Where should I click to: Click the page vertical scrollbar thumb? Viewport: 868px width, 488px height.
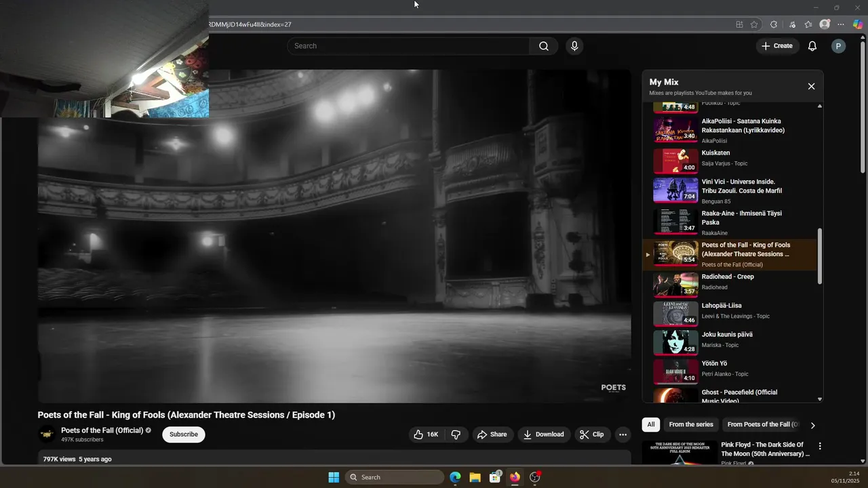pyautogui.click(x=863, y=107)
